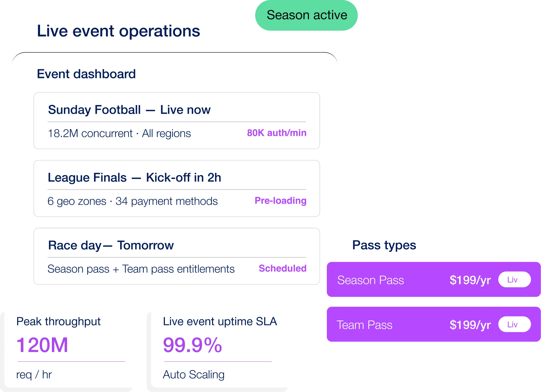Click the Team Pass $199/yr price
This screenshot has height=392, width=541.
click(x=470, y=325)
